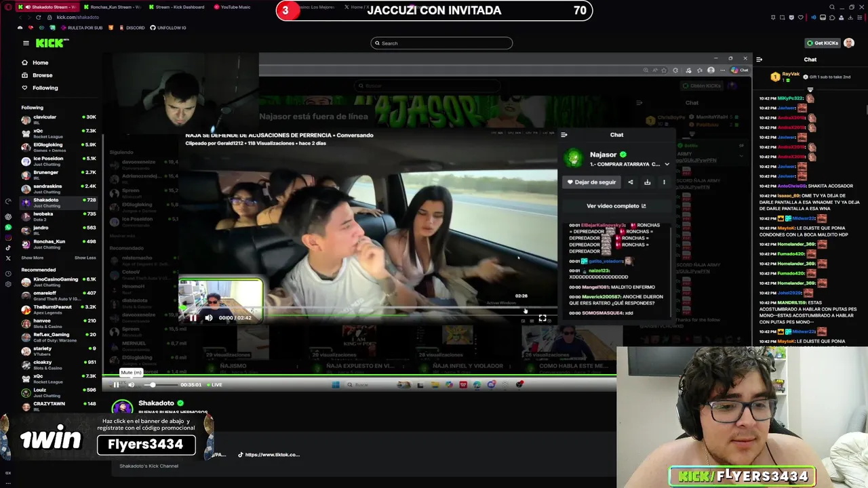868x488 pixels.
Task: Share the Najasor clip
Action: click(631, 182)
